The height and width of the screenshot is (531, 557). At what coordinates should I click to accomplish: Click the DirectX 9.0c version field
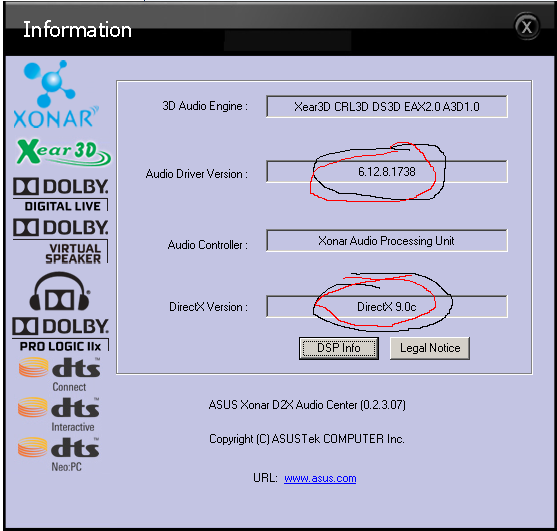[x=387, y=307]
